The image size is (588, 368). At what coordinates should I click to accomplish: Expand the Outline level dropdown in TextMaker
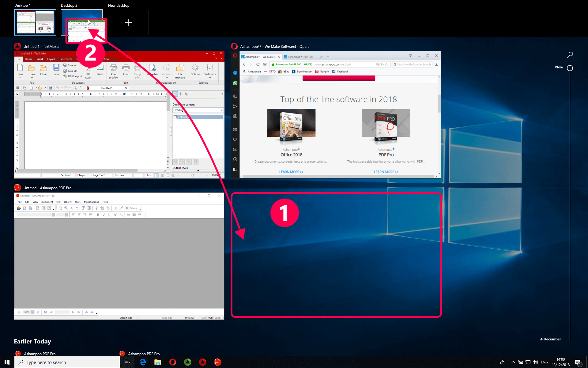coord(198,171)
